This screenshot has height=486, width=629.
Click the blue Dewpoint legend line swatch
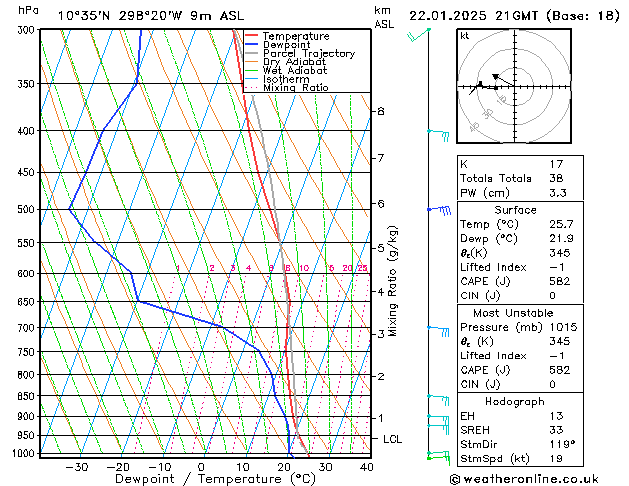click(x=252, y=44)
